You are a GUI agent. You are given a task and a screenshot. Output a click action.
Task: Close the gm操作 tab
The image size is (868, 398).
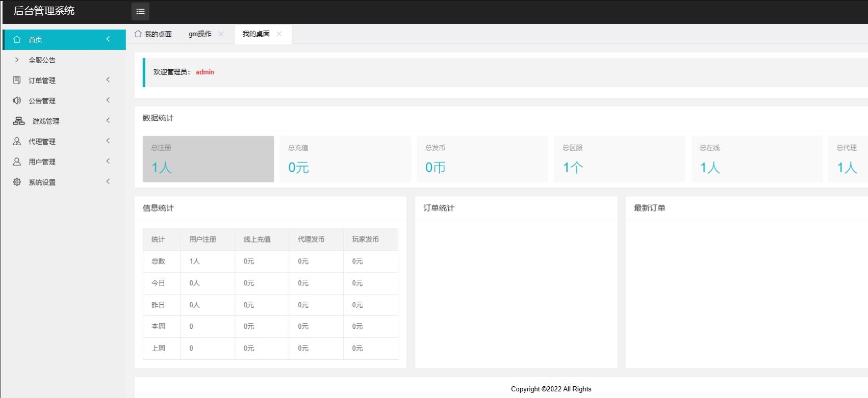(221, 34)
